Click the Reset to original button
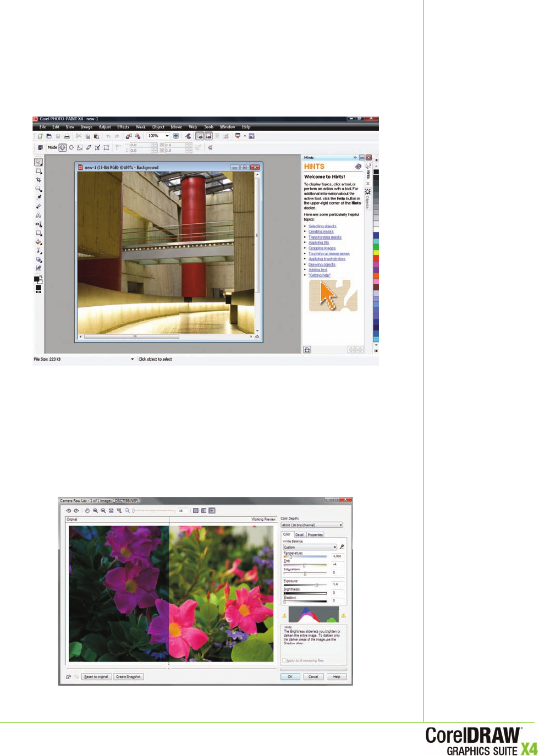Viewport: 539px width, 756px height. pyautogui.click(x=96, y=677)
